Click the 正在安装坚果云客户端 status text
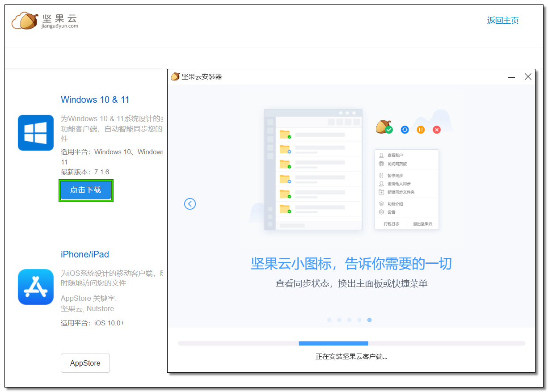The height and width of the screenshot is (392, 548). (351, 357)
